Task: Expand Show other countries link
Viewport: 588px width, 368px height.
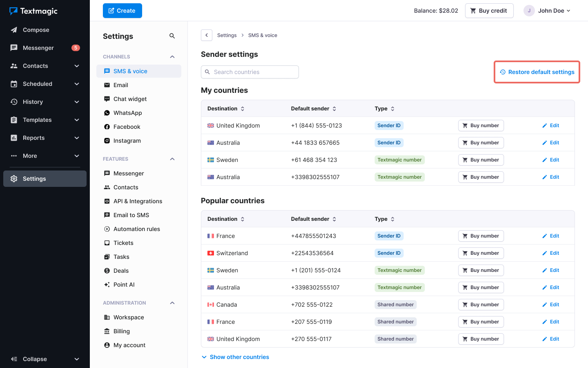Action: click(239, 357)
